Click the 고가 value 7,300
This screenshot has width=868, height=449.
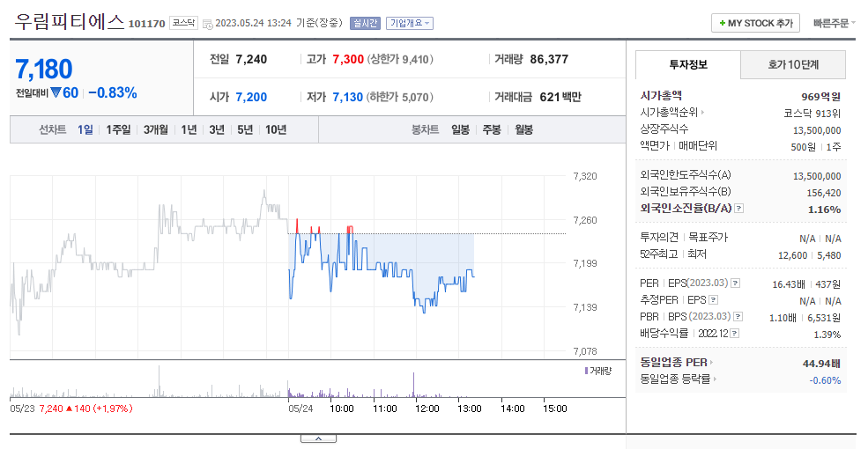pyautogui.click(x=348, y=59)
